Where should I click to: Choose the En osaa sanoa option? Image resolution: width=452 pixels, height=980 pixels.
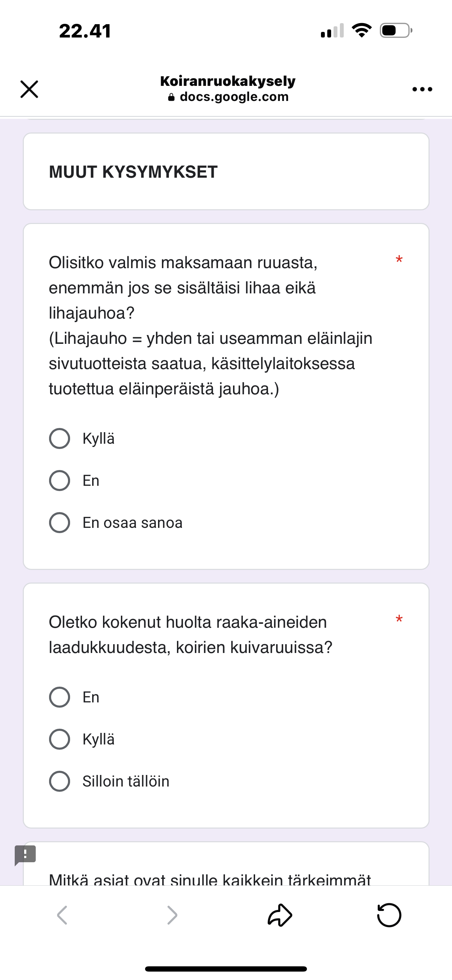(60, 523)
